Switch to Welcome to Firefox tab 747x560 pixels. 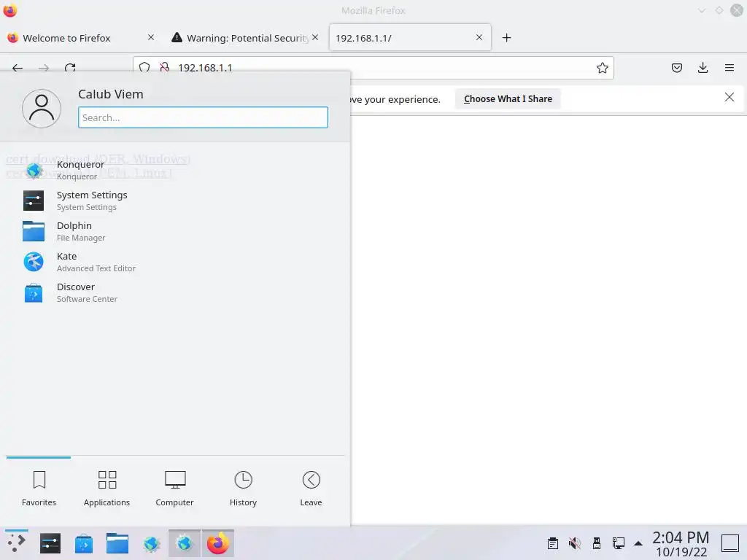click(81, 38)
